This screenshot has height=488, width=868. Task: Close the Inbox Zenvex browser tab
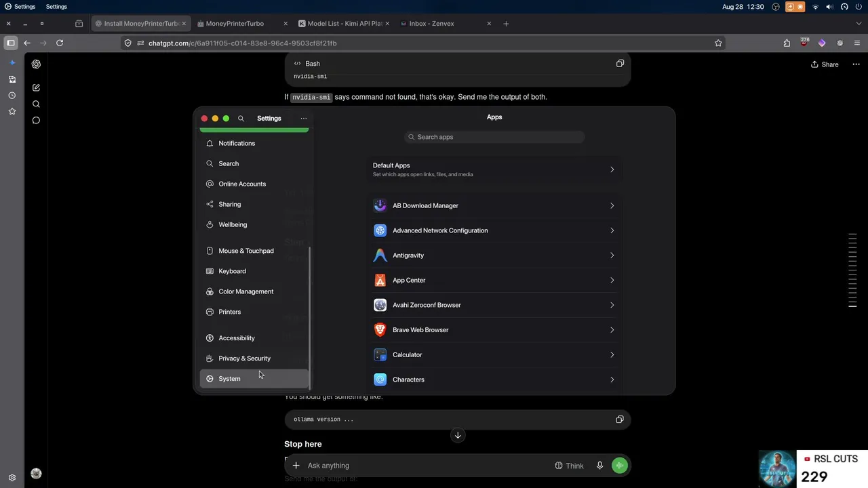pos(489,24)
